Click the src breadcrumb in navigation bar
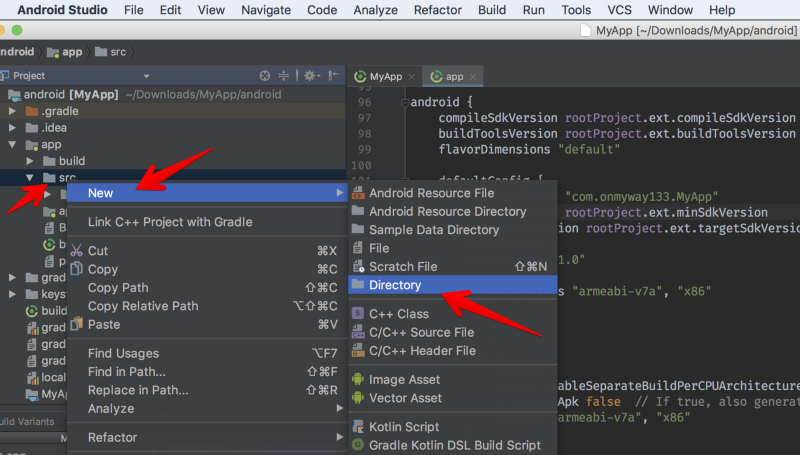This screenshot has height=455, width=800. click(x=117, y=52)
